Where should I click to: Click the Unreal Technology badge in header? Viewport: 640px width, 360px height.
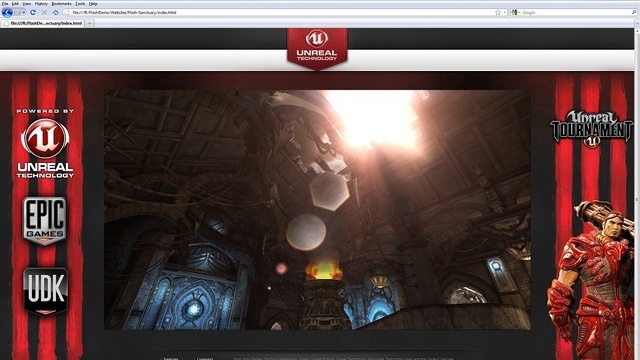[317, 48]
